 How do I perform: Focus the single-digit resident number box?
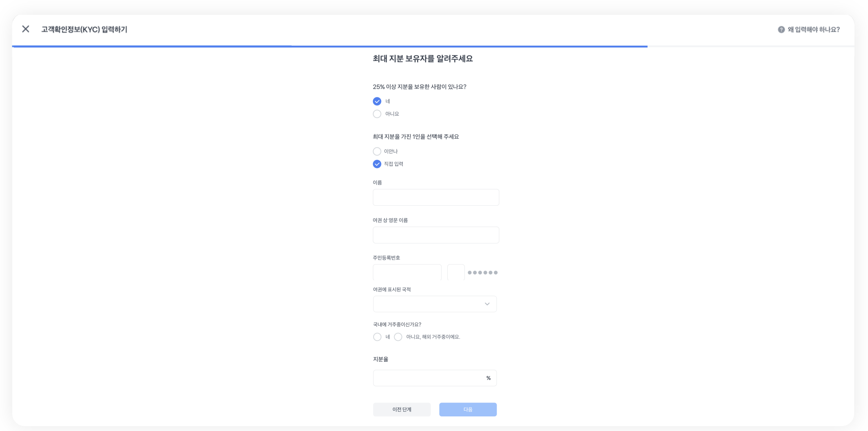[x=456, y=272]
